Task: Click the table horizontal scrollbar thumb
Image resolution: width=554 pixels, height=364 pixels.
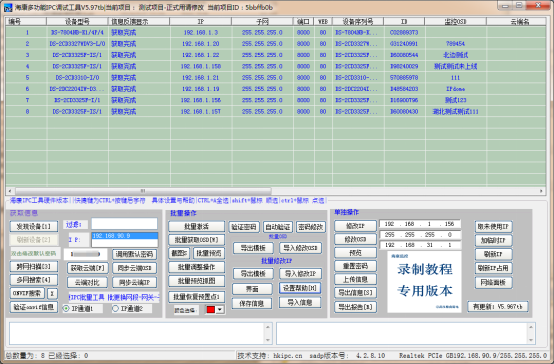Action: click(143, 191)
